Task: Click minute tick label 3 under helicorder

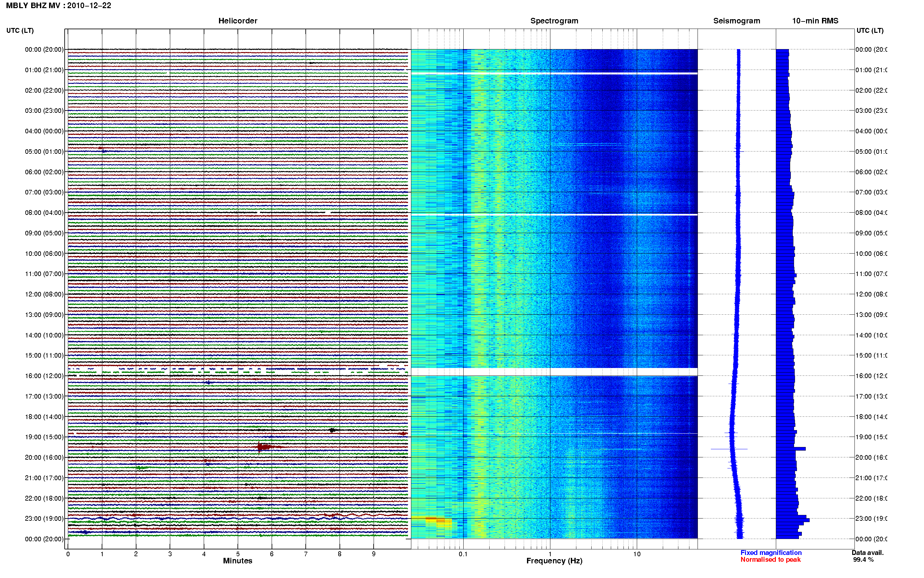Action: 170,554
